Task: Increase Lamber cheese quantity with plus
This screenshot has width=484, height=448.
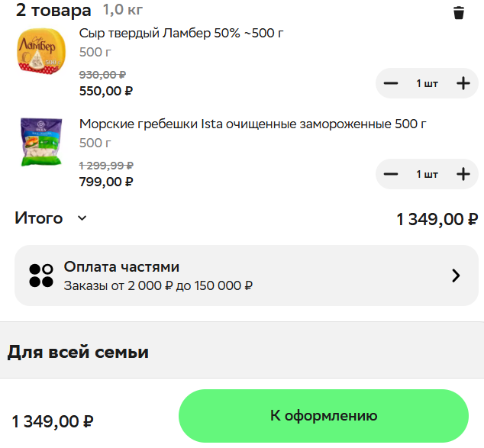Action: point(463,83)
